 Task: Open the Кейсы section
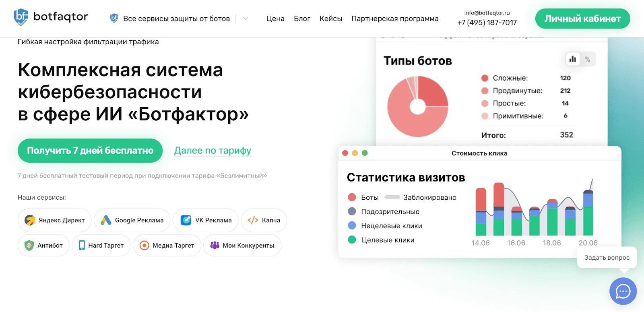(x=331, y=19)
